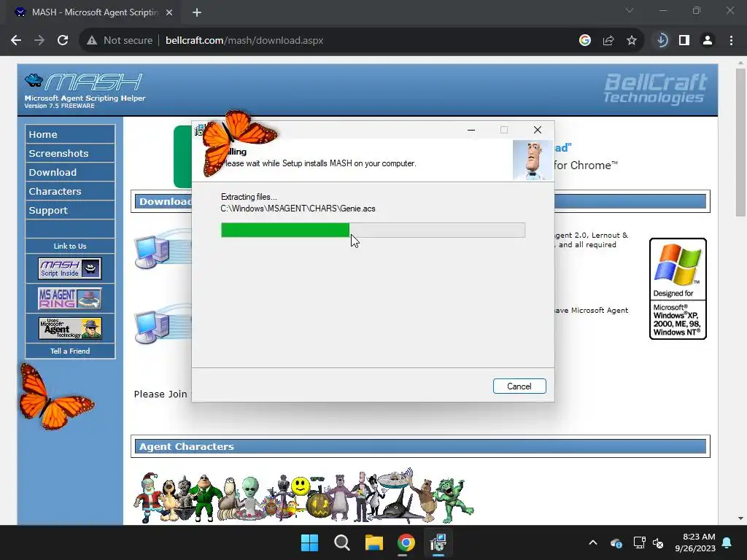747x560 pixels.
Task: Open a new browser tab
Action: coord(197,12)
